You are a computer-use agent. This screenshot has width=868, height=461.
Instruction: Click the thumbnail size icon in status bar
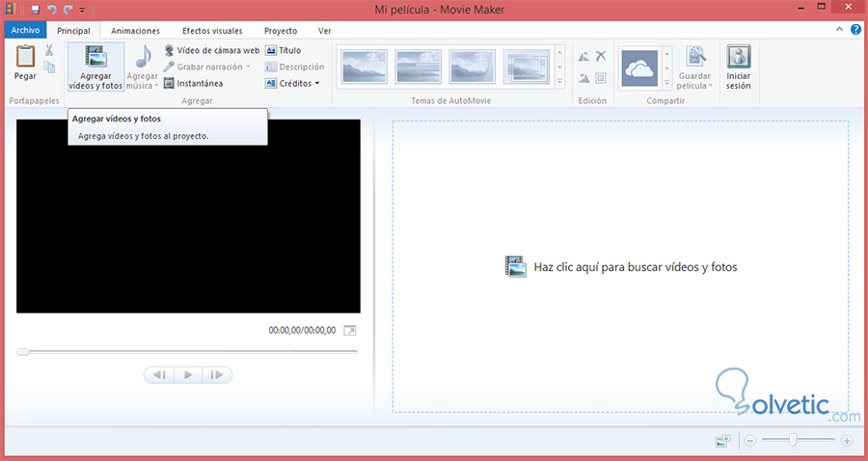(x=723, y=441)
